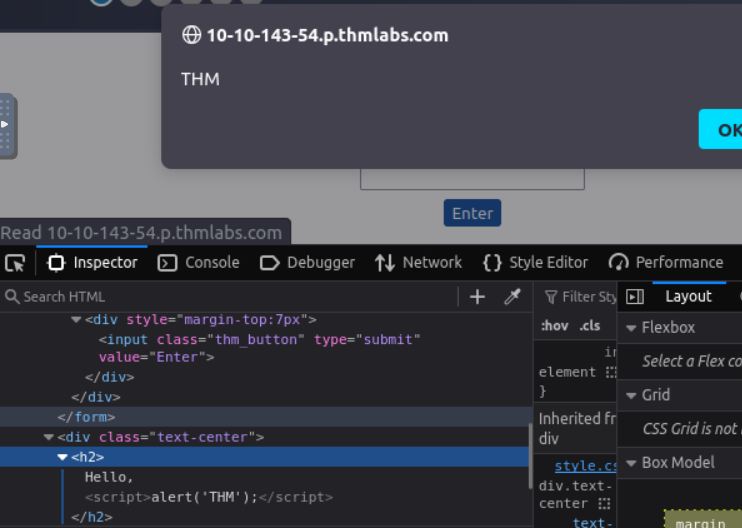Collapse the Grid section
The width and height of the screenshot is (742, 528).
pyautogui.click(x=631, y=396)
